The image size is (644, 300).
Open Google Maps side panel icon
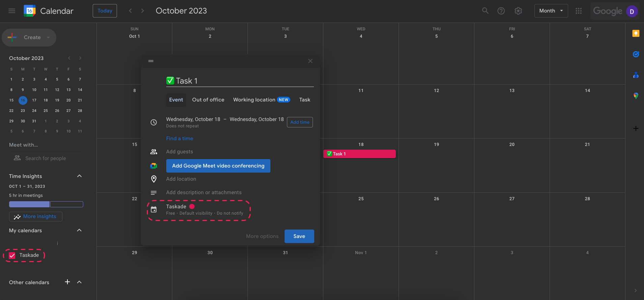(636, 96)
